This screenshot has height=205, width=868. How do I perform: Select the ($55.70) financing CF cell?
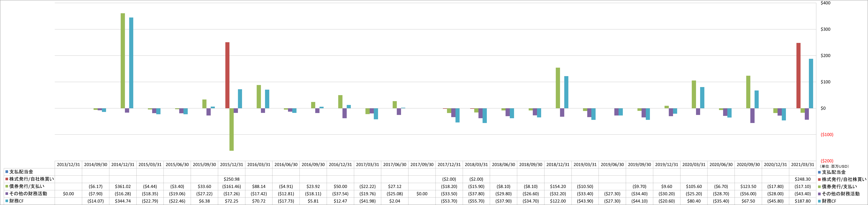[476, 201]
